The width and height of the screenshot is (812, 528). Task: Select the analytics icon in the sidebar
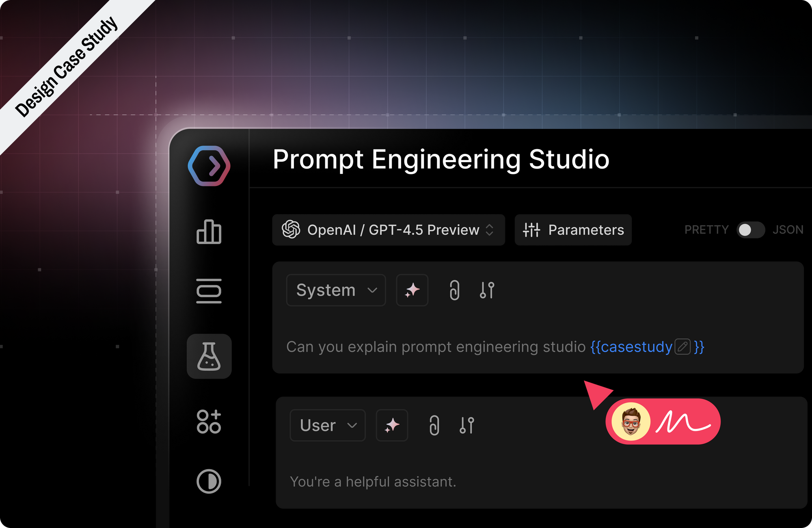tap(209, 232)
